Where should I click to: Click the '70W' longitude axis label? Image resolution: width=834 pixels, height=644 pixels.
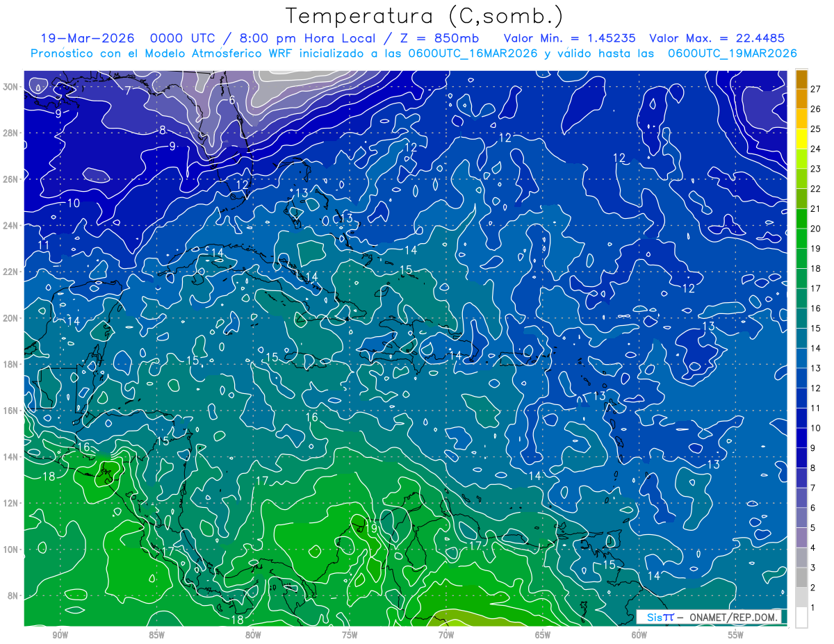pos(446,636)
